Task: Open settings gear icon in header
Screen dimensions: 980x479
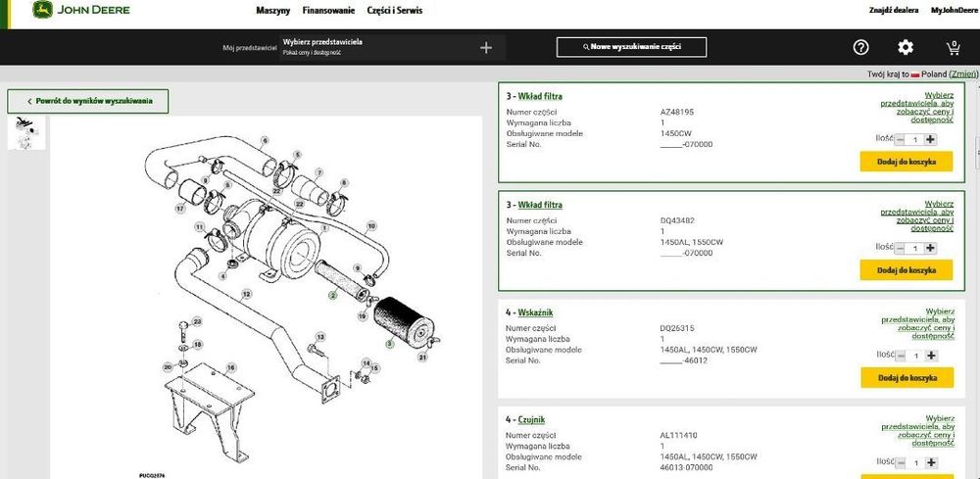Action: coord(905,47)
